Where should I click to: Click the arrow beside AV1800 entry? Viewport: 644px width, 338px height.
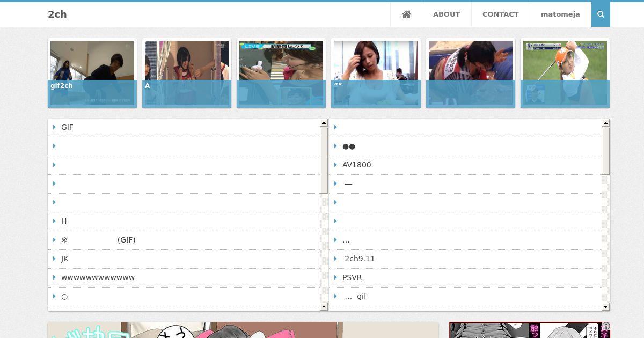(335, 165)
